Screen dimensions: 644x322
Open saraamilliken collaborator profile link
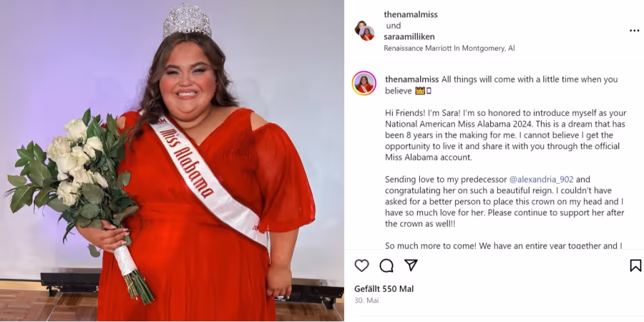(409, 36)
